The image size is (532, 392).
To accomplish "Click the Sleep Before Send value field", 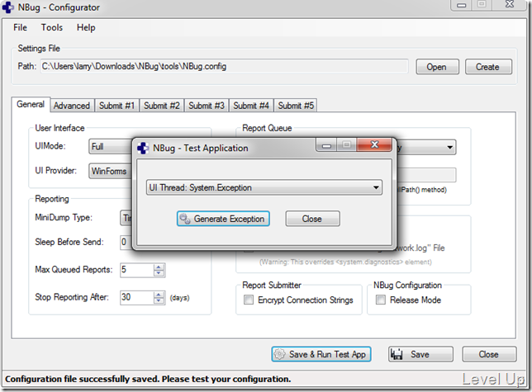I will coord(126,243).
